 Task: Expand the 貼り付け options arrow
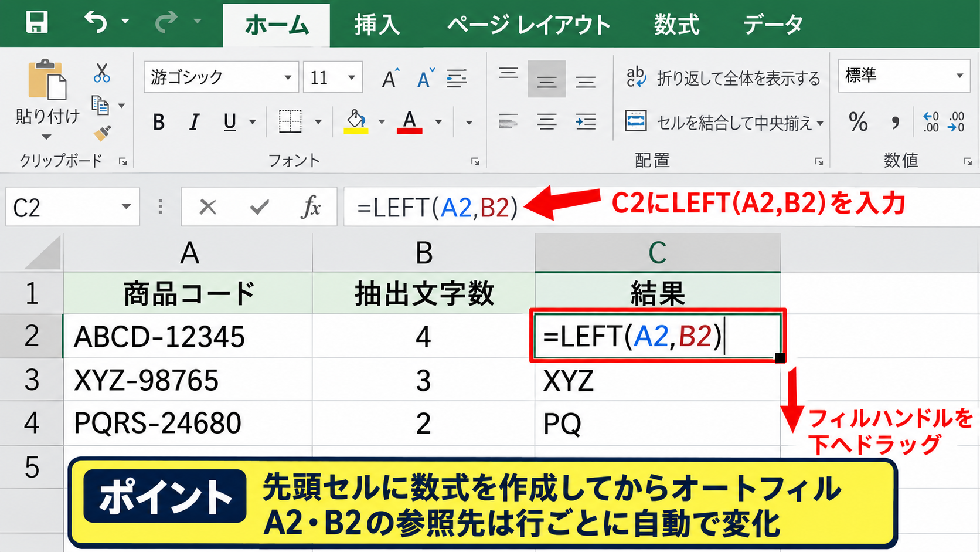(46, 137)
